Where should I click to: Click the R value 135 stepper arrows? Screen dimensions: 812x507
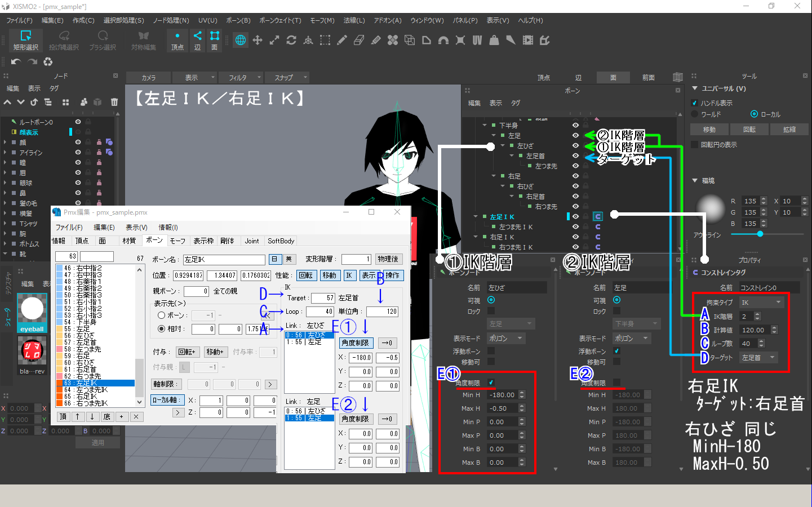coord(764,201)
